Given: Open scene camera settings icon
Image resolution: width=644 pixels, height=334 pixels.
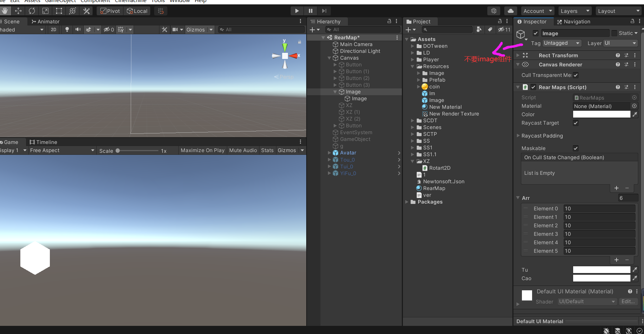Looking at the screenshot, I should click(175, 30).
